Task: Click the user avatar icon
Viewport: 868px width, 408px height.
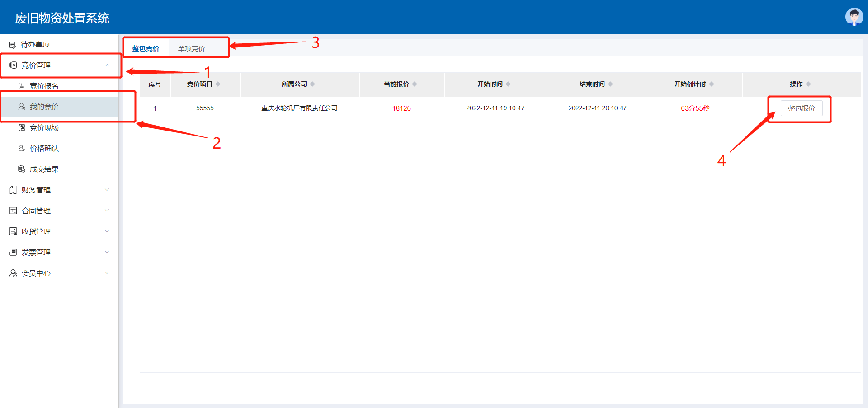Action: 854,17
